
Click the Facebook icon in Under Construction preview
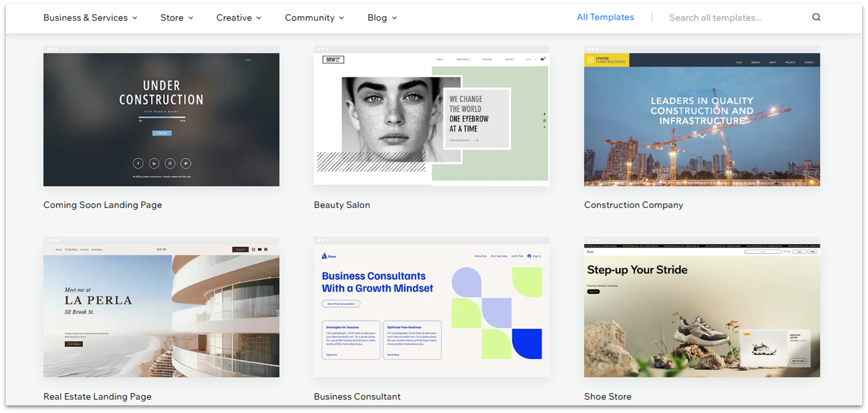click(x=138, y=164)
